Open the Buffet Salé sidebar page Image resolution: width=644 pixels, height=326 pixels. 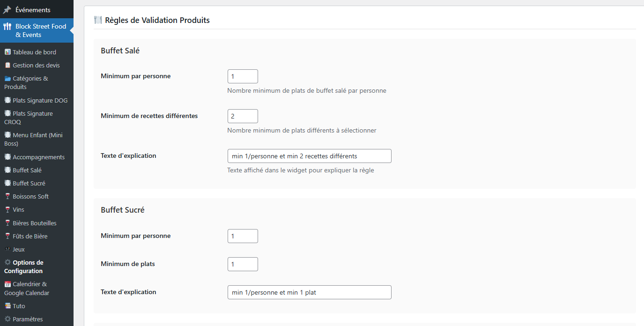coord(27,170)
